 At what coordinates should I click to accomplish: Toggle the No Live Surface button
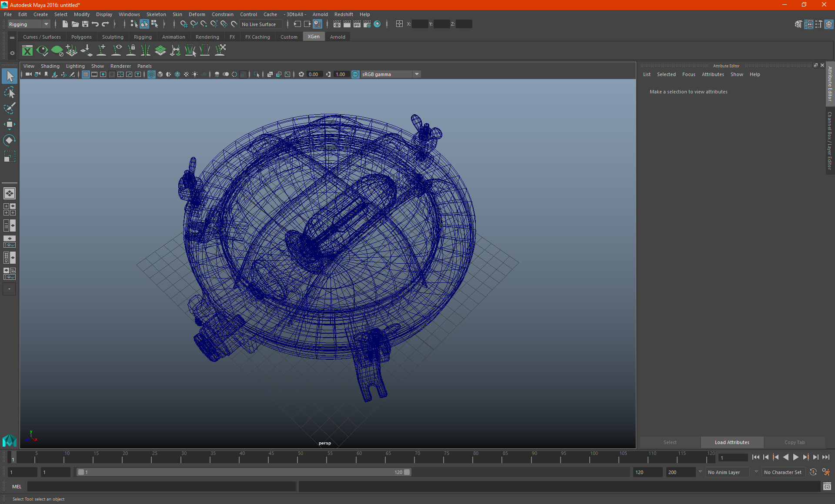pyautogui.click(x=257, y=24)
